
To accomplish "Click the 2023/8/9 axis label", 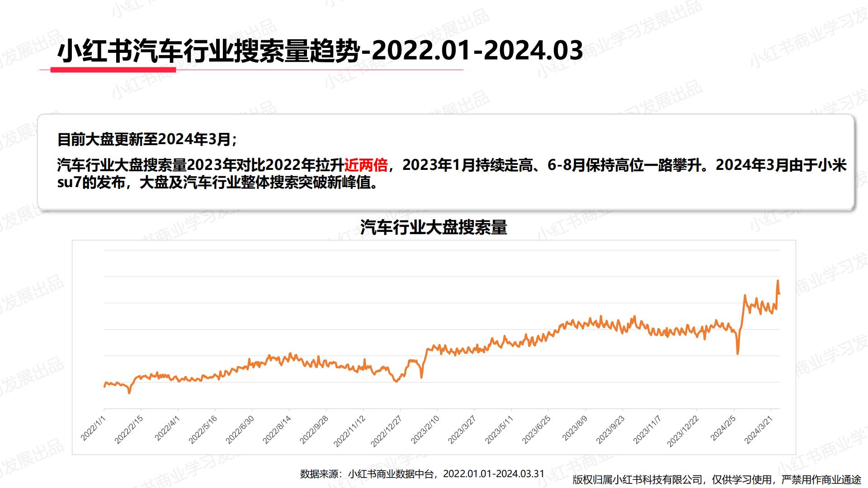I will pos(575,428).
